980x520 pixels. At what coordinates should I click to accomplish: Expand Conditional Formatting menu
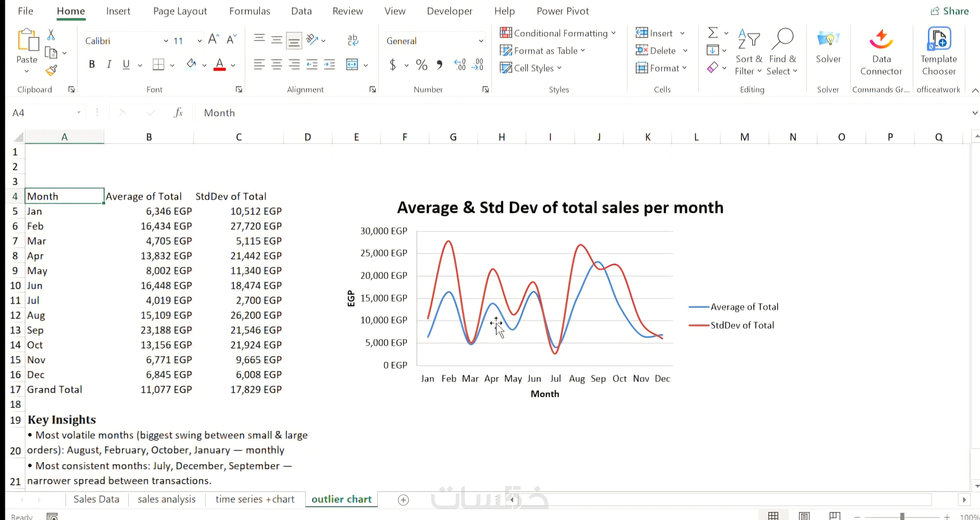[x=557, y=33]
